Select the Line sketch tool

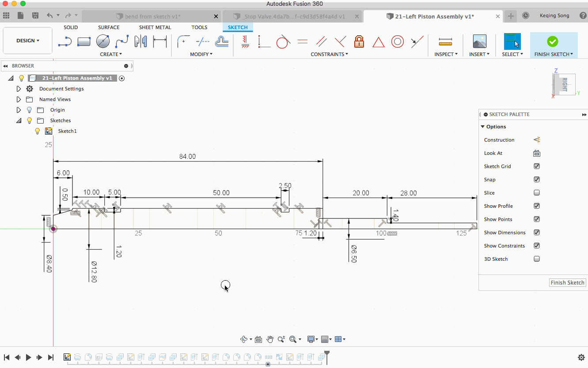[64, 42]
